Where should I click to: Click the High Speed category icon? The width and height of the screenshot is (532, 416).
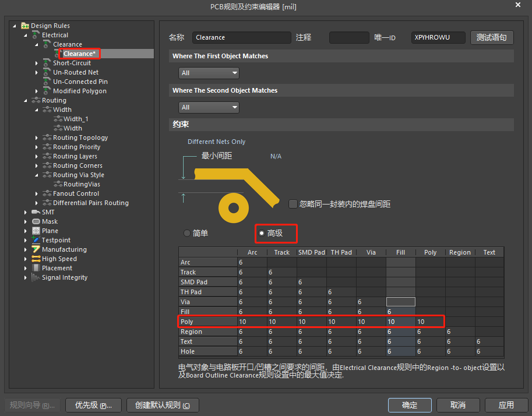coord(36,259)
